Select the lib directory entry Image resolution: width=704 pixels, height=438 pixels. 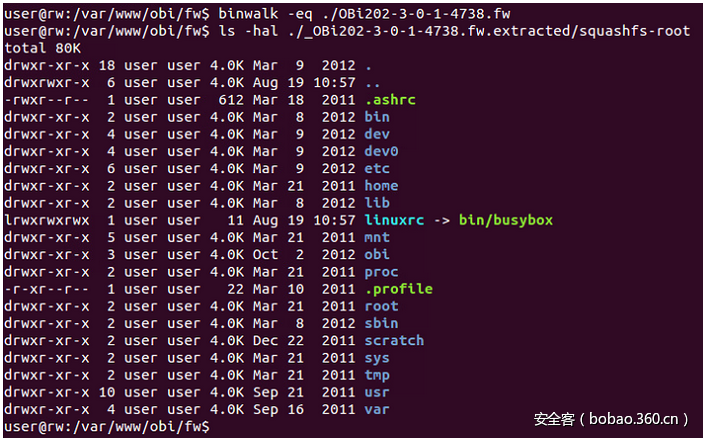[377, 202]
